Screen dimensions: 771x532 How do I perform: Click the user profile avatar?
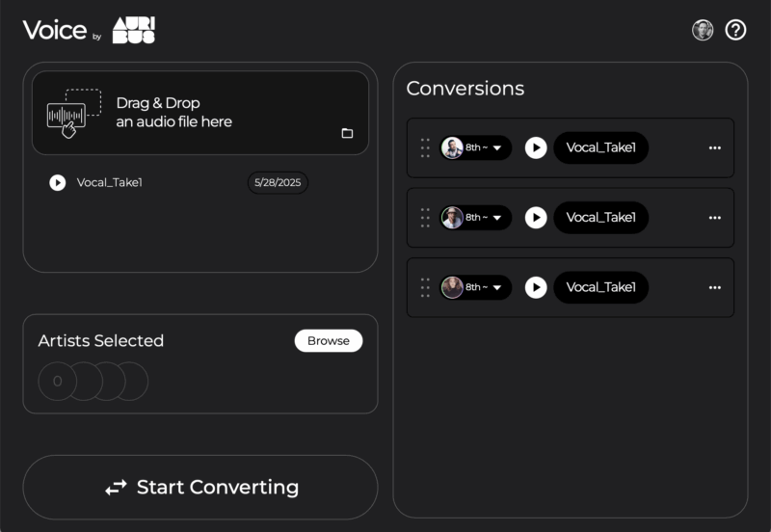[x=703, y=30]
